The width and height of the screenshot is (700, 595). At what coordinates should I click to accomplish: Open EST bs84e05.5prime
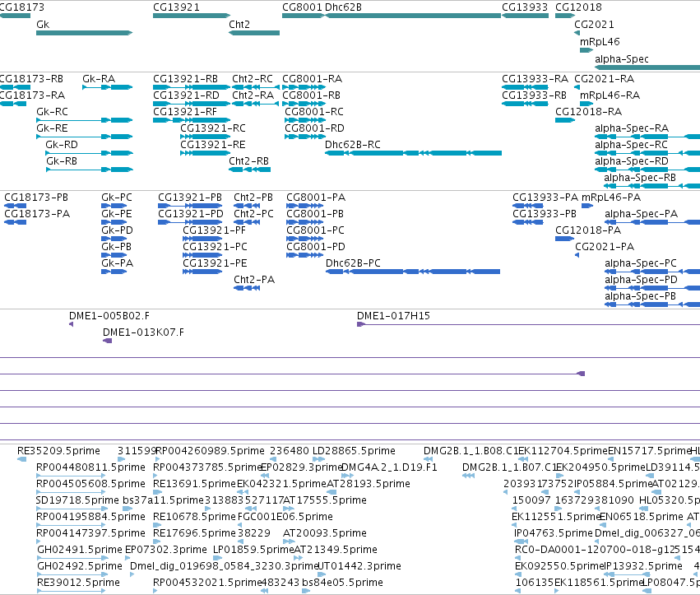click(342, 583)
